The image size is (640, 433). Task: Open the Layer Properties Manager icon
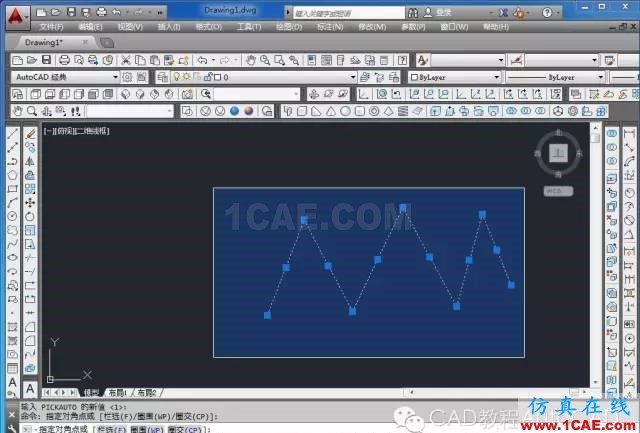163,77
